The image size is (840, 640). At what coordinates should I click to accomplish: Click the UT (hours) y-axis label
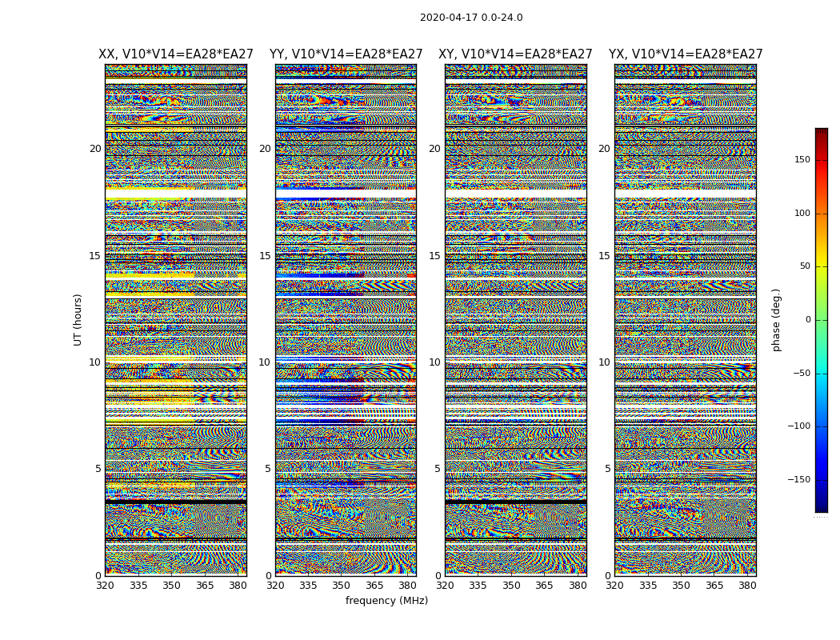[x=78, y=319]
